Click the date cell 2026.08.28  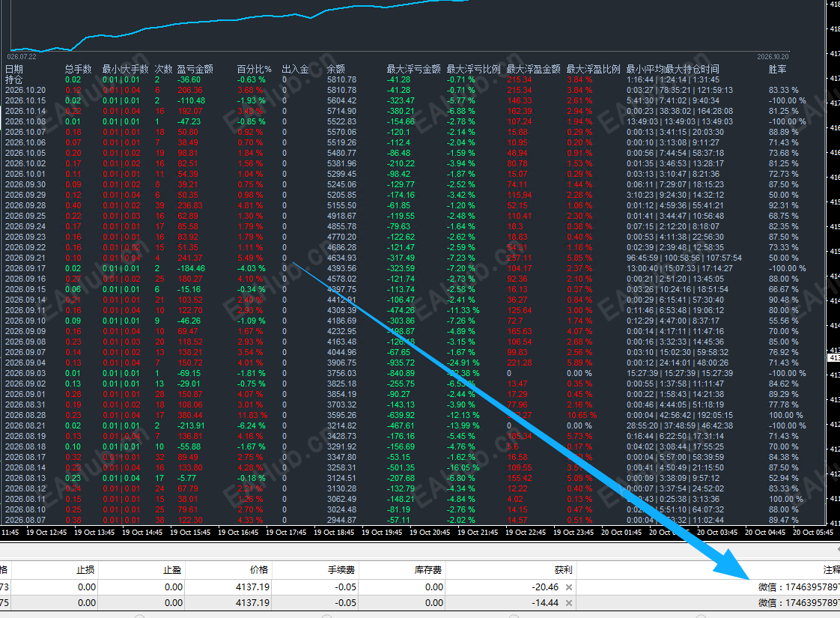tap(25, 416)
